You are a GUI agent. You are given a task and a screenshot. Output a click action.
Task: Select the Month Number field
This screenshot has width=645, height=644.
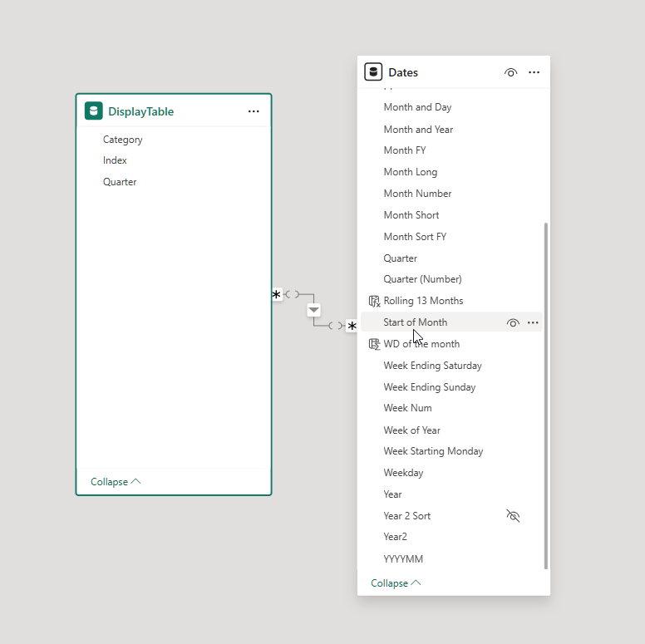click(417, 194)
